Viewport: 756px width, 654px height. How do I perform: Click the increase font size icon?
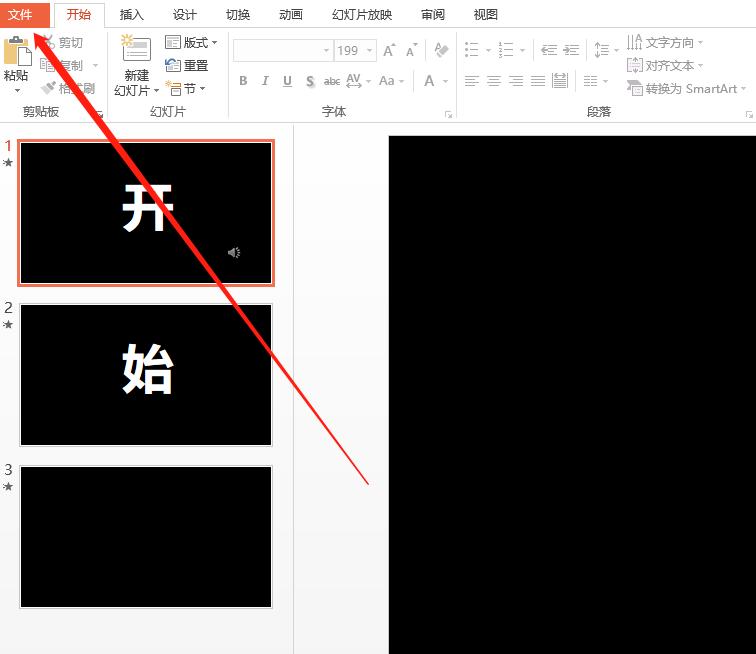tap(390, 50)
